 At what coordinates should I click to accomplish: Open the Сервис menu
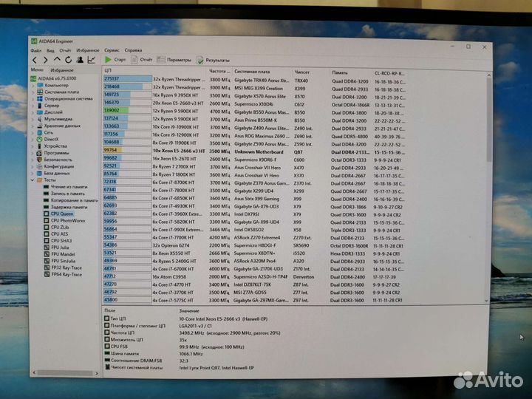point(110,50)
